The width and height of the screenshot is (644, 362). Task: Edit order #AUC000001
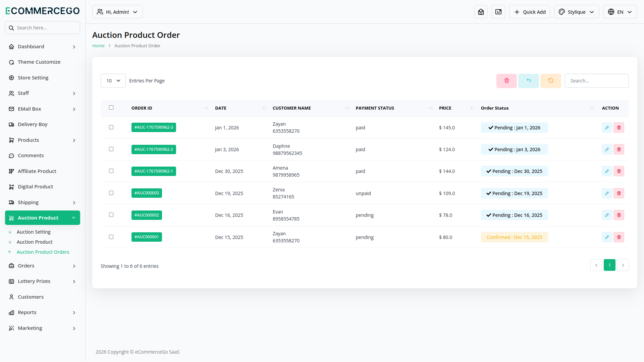click(x=607, y=237)
